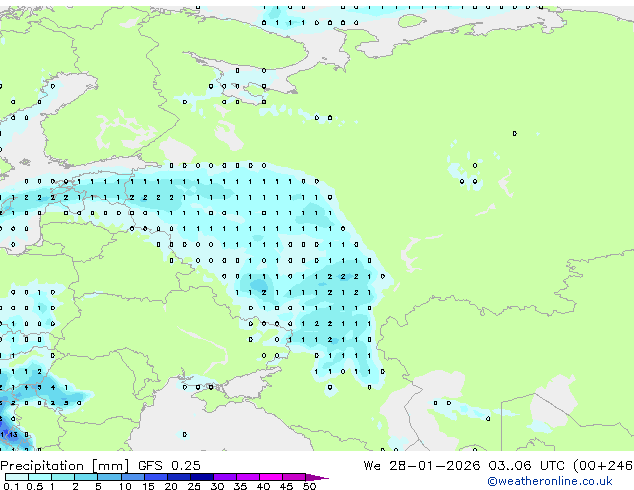Click the 45–50 mm legend swatch
634x490 pixels.
coord(294,477)
